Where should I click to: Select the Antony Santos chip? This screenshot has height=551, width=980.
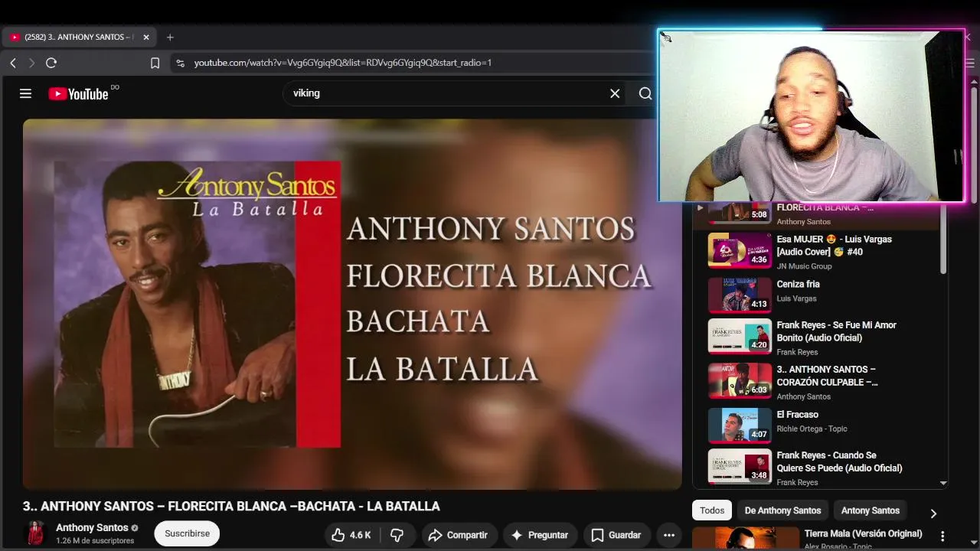pyautogui.click(x=871, y=510)
